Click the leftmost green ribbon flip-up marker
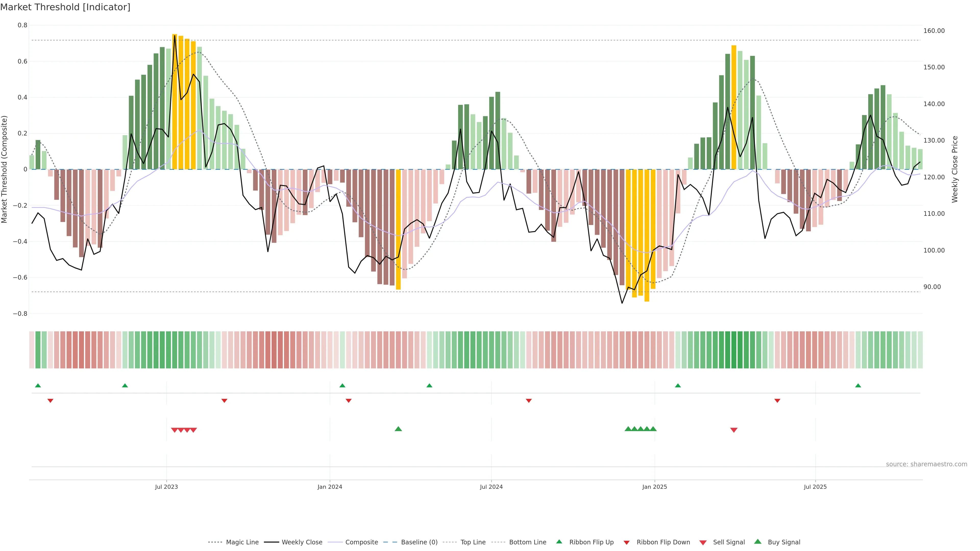 38,386
